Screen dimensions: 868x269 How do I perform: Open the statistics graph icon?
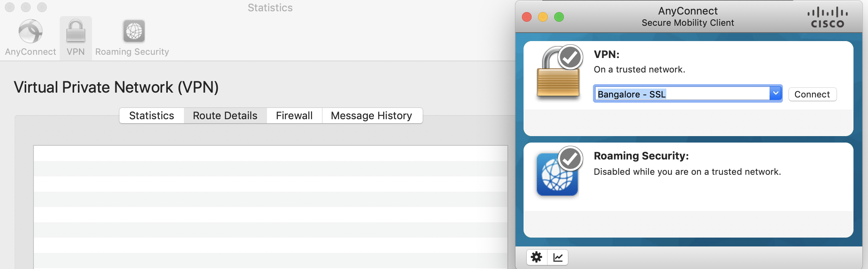pos(558,257)
